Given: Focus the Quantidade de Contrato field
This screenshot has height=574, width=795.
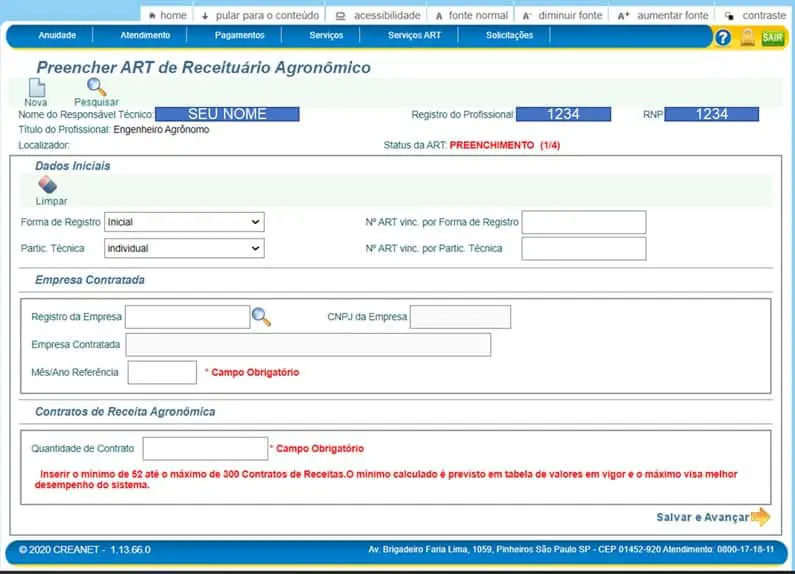Looking at the screenshot, I should click(x=205, y=449).
